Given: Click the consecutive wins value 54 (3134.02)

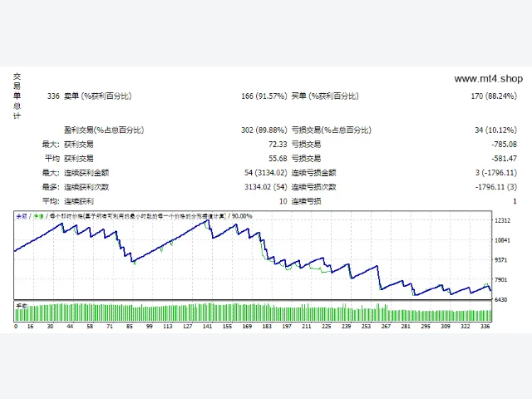Looking at the screenshot, I should (x=266, y=173).
